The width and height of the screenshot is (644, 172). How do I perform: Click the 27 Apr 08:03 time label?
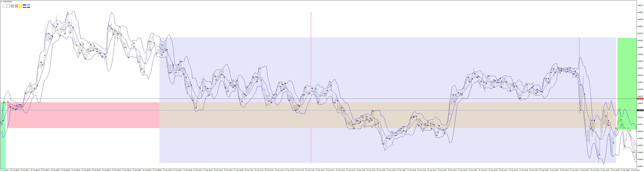point(15,170)
